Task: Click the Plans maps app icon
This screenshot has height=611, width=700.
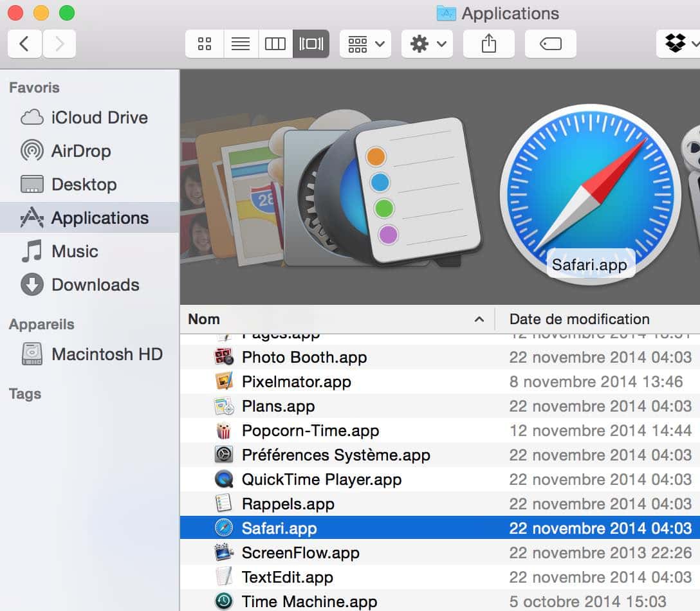Action: (x=224, y=406)
